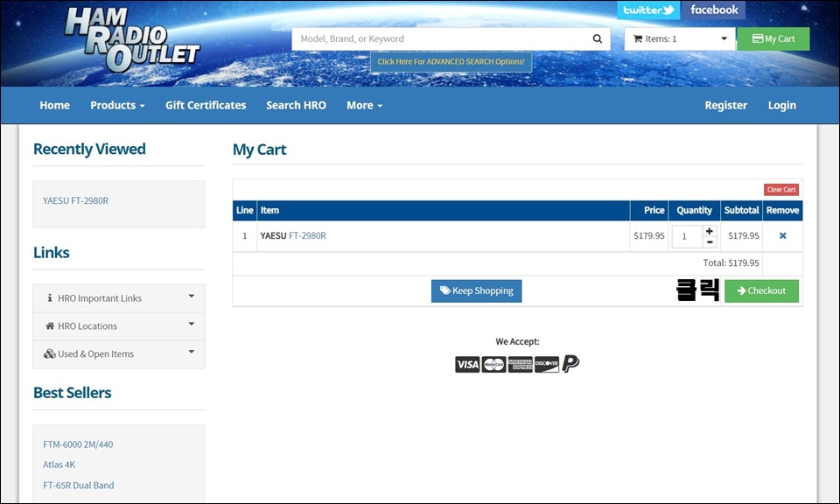Open the Facebook link
The width and height of the screenshot is (840, 504).
click(714, 10)
